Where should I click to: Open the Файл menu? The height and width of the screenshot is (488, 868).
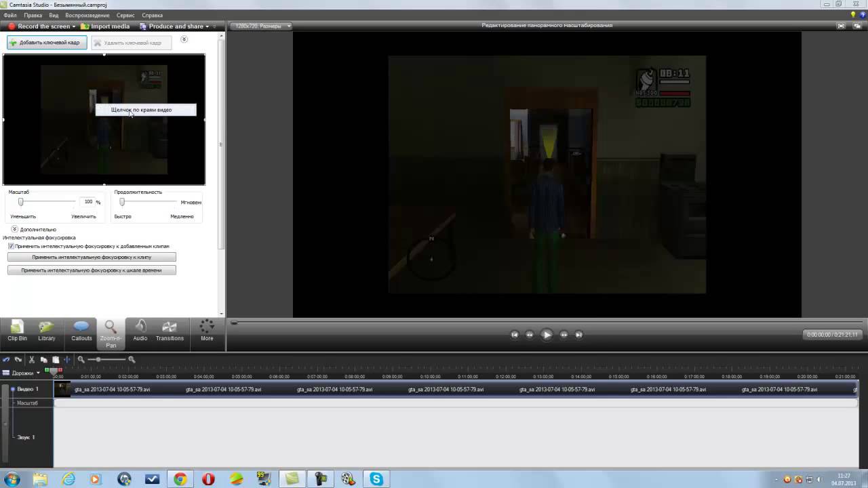click(9, 15)
